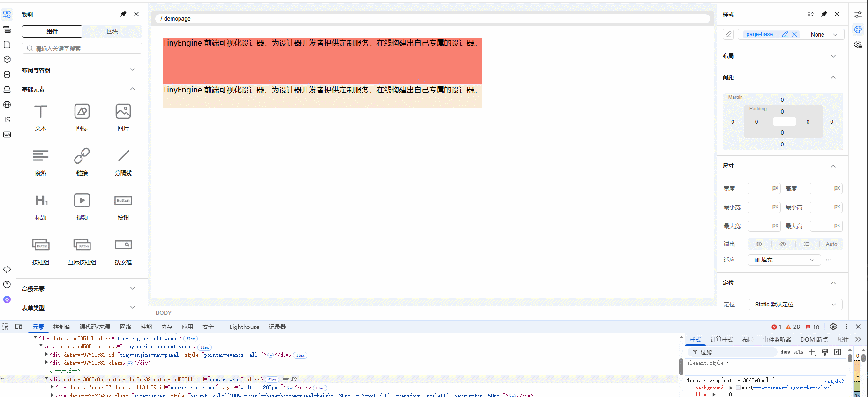
Task: Open the fill-填充 fit dropdown
Action: pyautogui.click(x=784, y=260)
